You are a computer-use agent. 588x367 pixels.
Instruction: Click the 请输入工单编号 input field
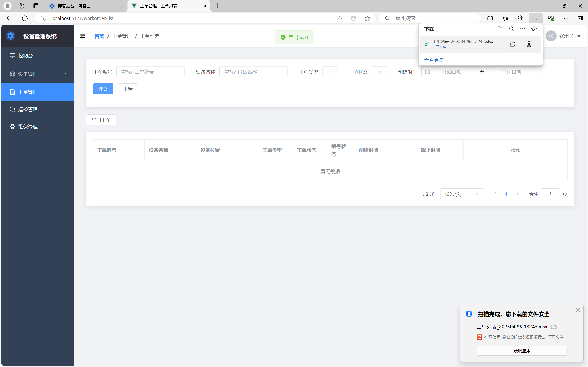150,72
